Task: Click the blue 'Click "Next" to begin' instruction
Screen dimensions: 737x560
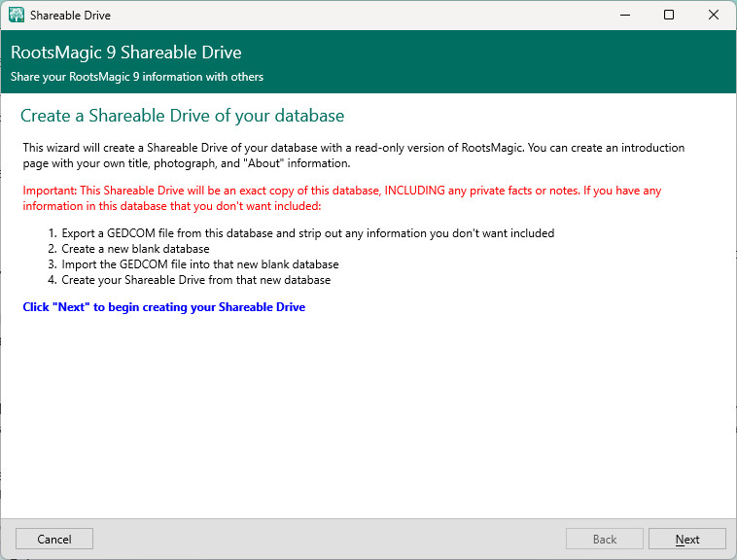Action: click(164, 307)
